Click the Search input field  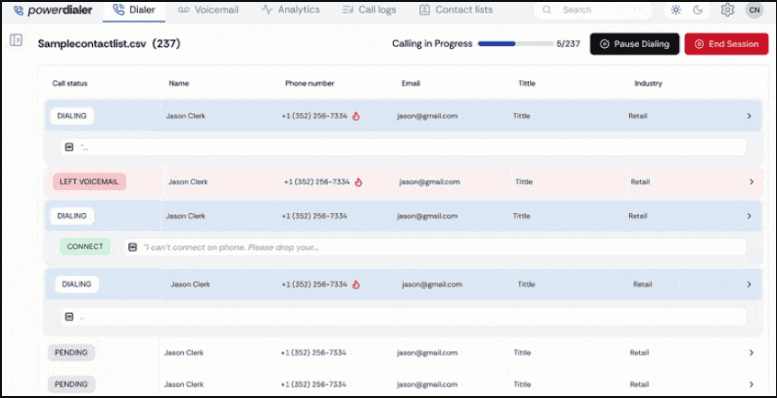pyautogui.click(x=593, y=10)
